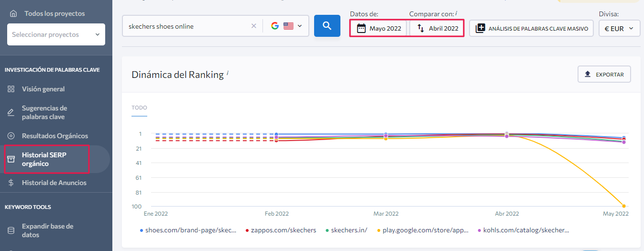The image size is (644, 251).
Task: Toggle shoes.com series in chart legend
Action: pyautogui.click(x=188, y=230)
